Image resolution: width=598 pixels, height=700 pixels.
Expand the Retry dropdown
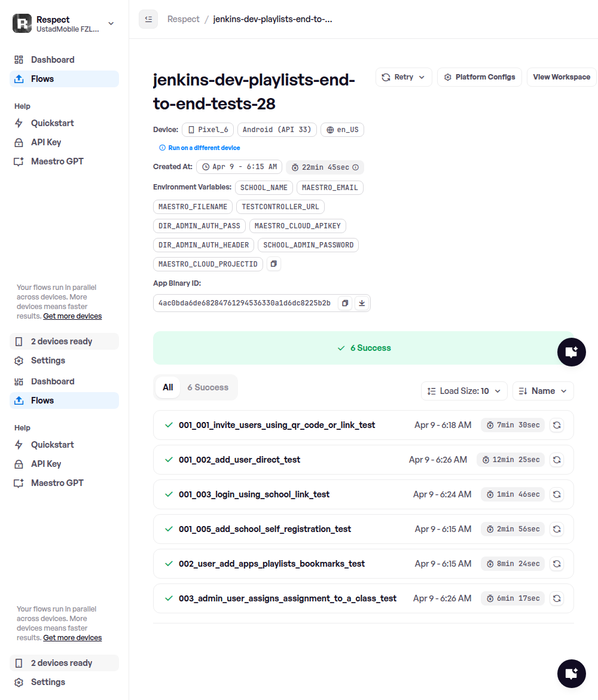click(x=404, y=77)
